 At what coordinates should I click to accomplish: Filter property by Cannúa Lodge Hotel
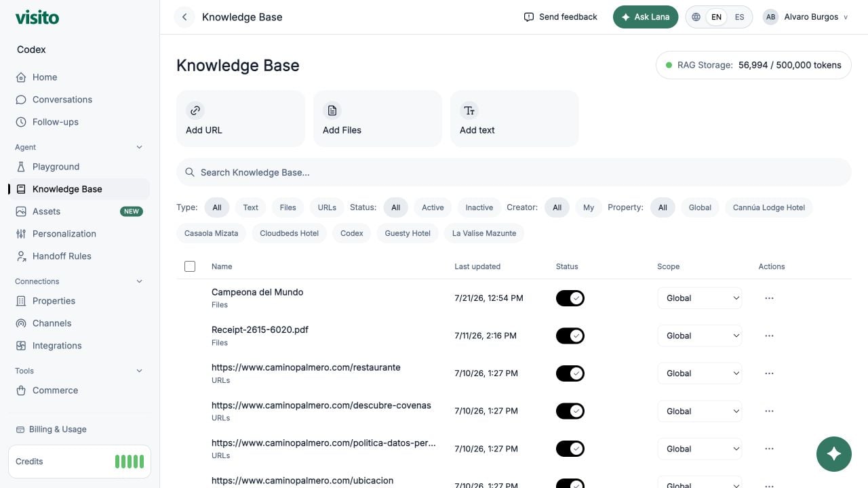[x=768, y=207]
